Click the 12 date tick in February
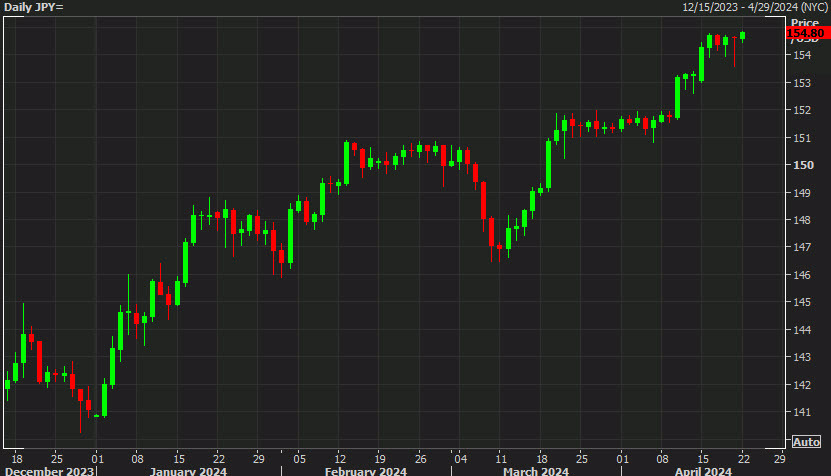 (x=340, y=459)
